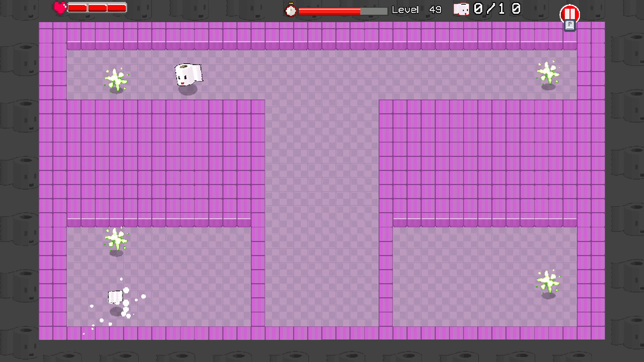This screenshot has height=362, width=644.
Task: Click the green splat in bottom-right room
Action: 548,282
